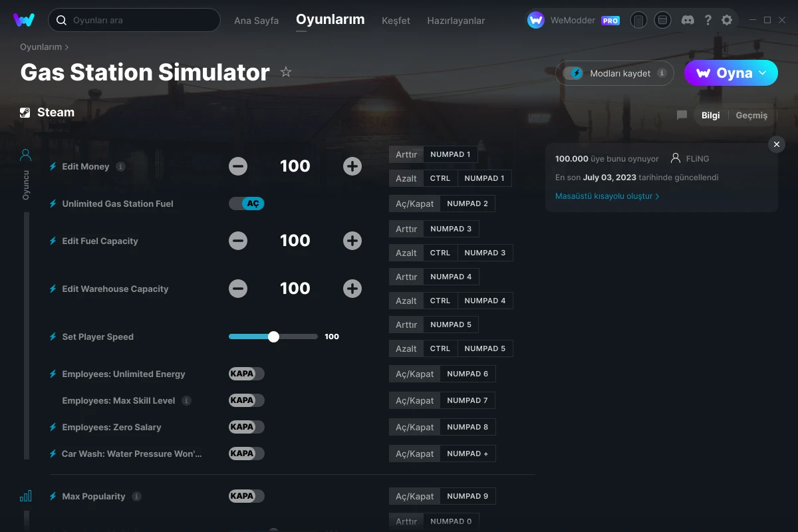Screen dimensions: 798x532
Task: Show info tooltip for Edit Money
Action: (120, 166)
